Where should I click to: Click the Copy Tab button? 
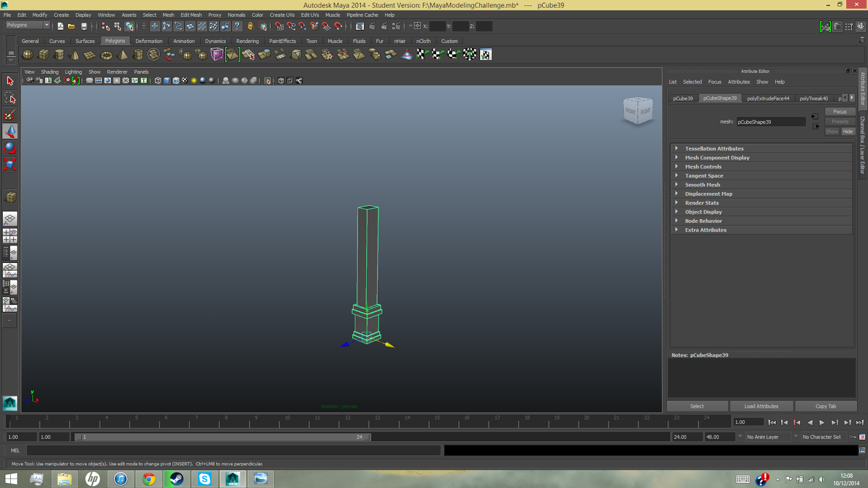click(x=826, y=406)
